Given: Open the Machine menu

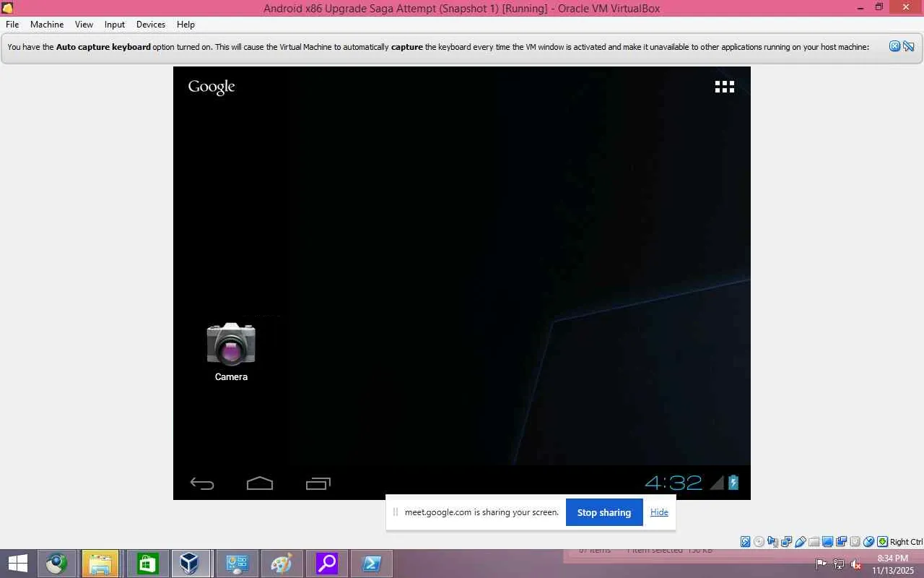Looking at the screenshot, I should (x=47, y=25).
